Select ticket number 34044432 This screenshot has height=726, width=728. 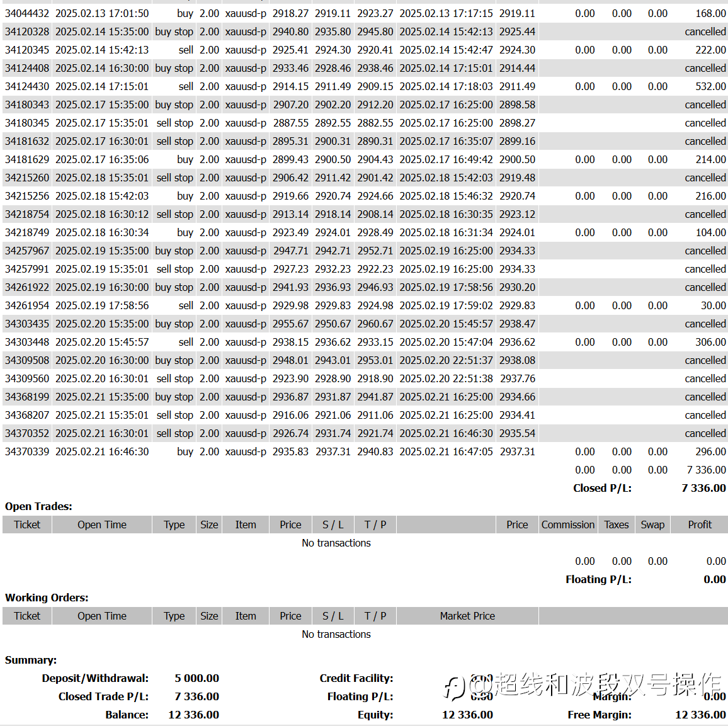27,13
